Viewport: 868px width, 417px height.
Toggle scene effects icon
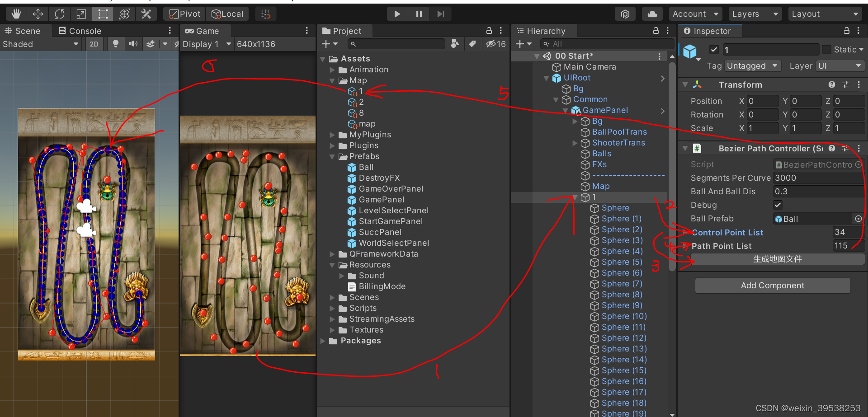[151, 44]
